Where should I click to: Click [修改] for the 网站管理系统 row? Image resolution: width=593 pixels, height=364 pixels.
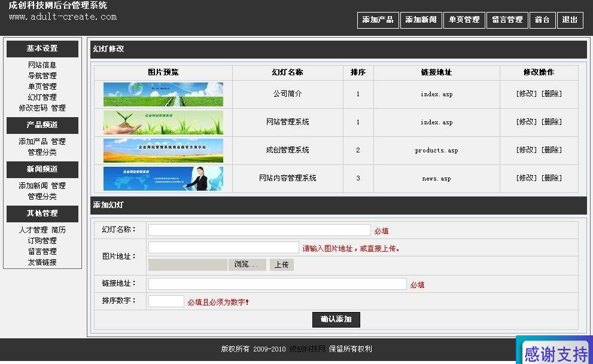[x=527, y=121]
